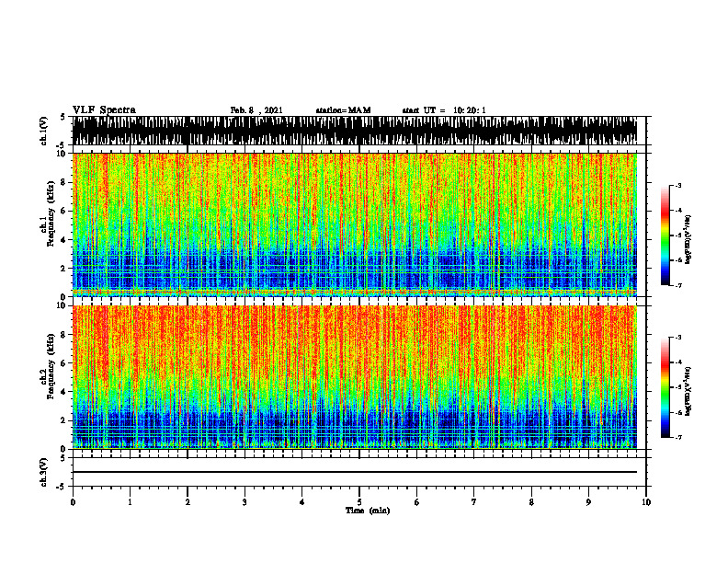728x563 pixels.
Task: Click the ch.2 'Frequency (kHz)' axis label
Action: 51,366
